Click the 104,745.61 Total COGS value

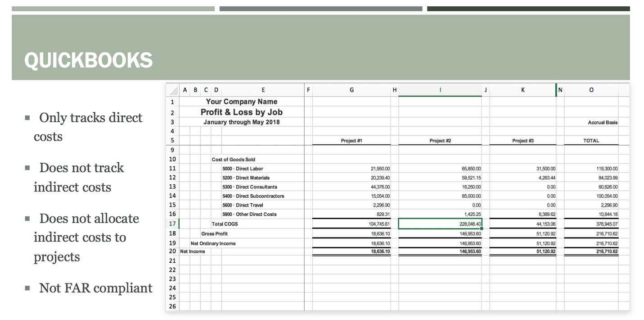click(379, 224)
